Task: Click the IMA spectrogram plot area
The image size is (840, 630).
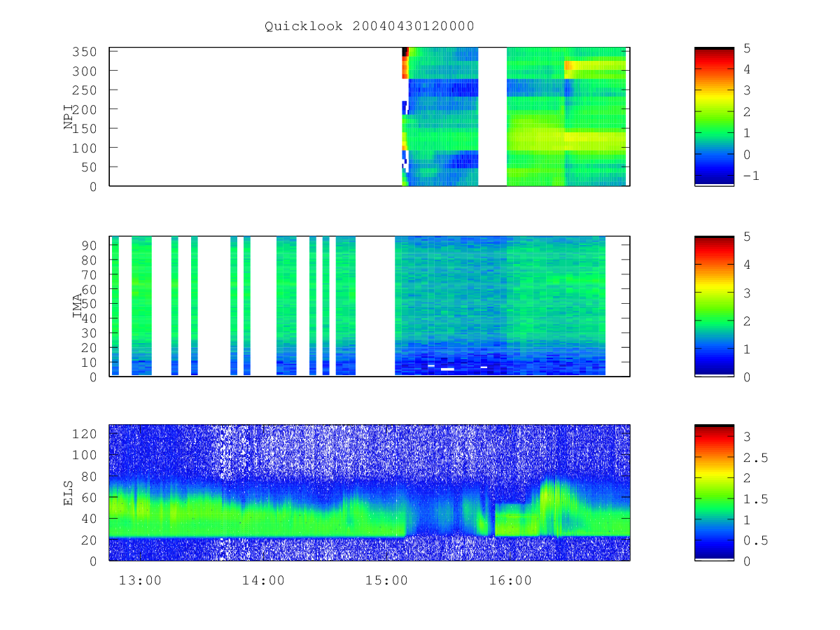Action: [x=370, y=307]
